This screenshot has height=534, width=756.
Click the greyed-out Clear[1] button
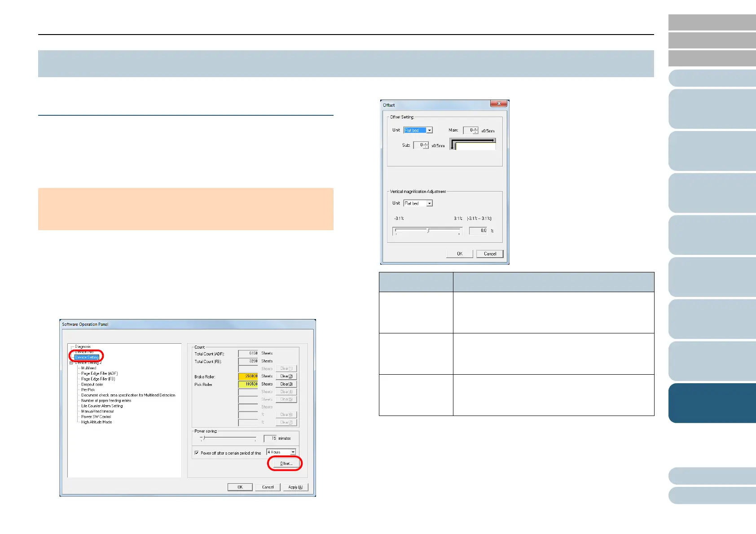pyautogui.click(x=286, y=368)
